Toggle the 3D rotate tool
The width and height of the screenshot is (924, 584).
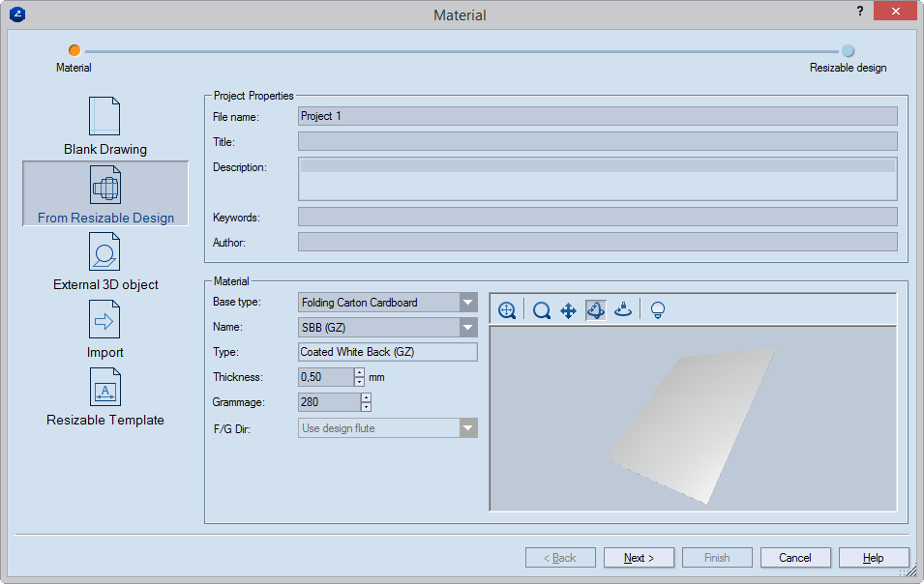point(596,310)
